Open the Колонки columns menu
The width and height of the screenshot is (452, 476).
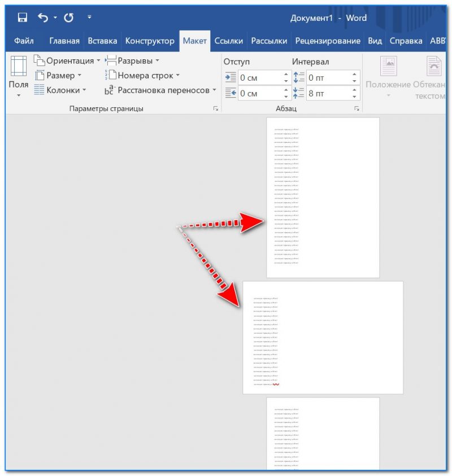60,90
